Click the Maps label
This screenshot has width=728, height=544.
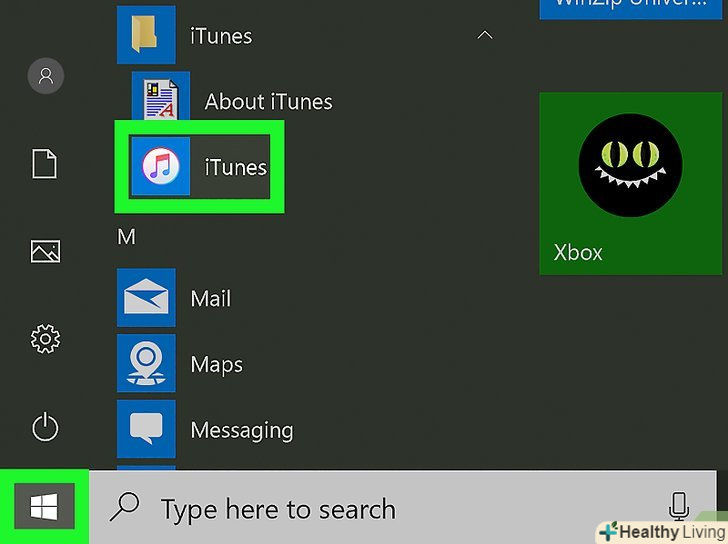pyautogui.click(x=216, y=365)
